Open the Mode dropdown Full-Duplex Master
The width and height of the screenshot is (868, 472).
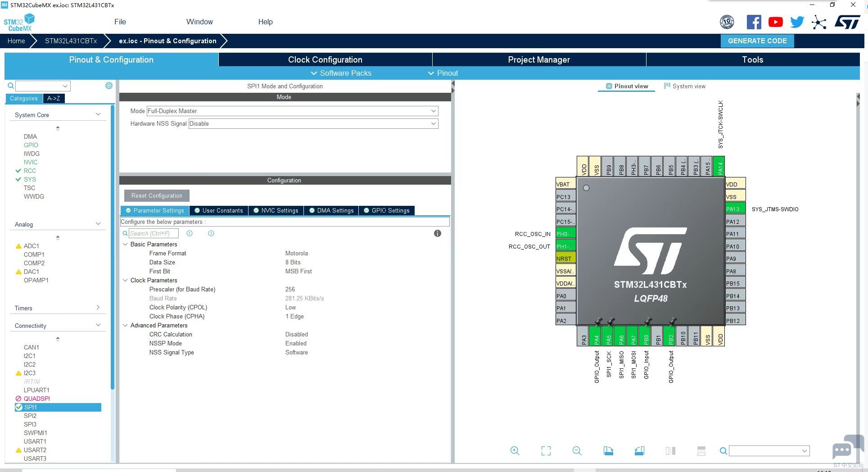[292, 111]
